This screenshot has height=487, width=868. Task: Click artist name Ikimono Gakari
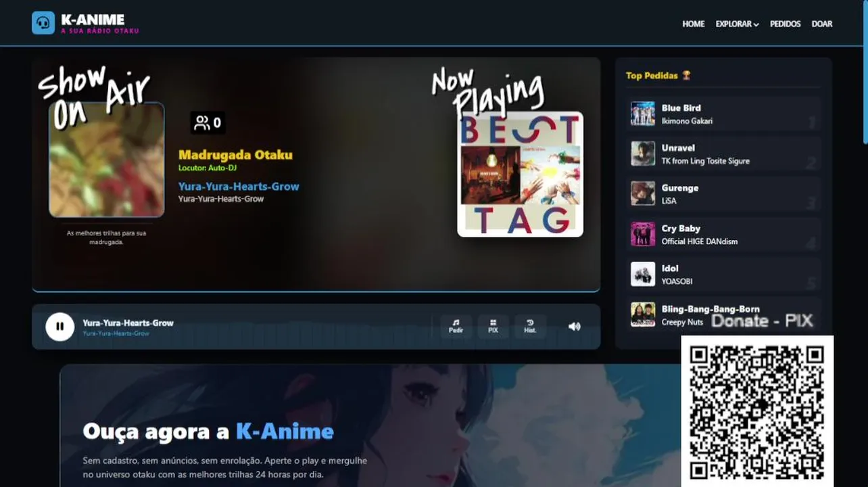[x=687, y=121]
